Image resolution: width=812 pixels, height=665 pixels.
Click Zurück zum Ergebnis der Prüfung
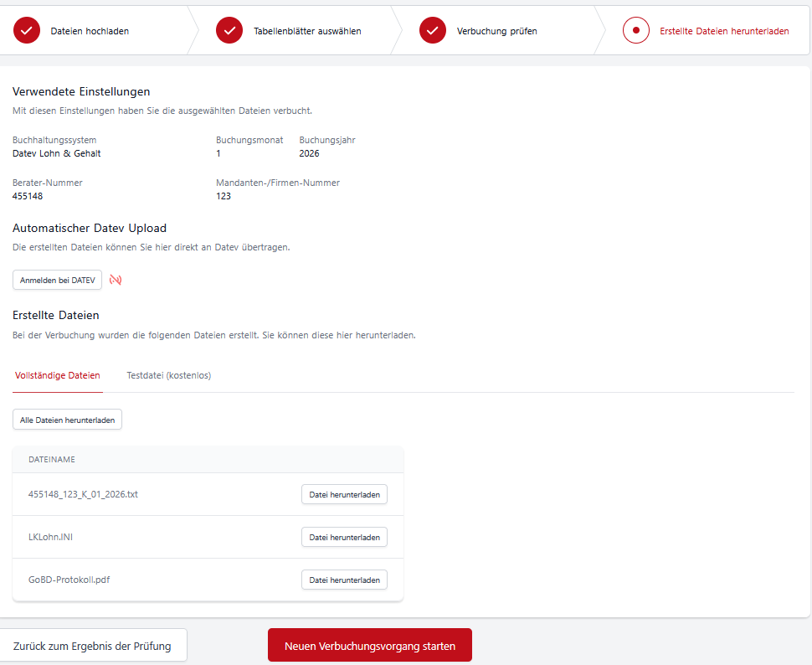pyautogui.click(x=92, y=646)
